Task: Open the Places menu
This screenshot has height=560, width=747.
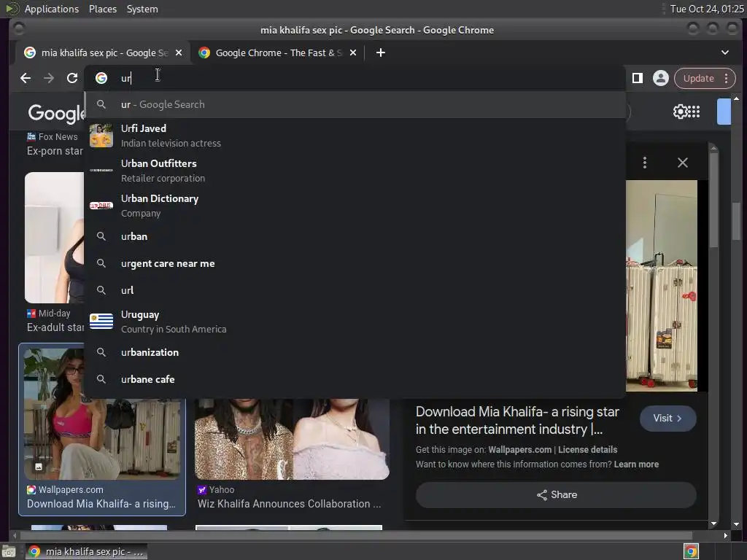Action: coord(103,9)
